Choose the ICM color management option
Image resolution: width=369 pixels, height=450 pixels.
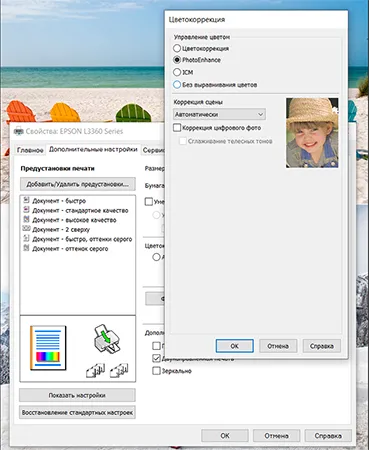177,72
